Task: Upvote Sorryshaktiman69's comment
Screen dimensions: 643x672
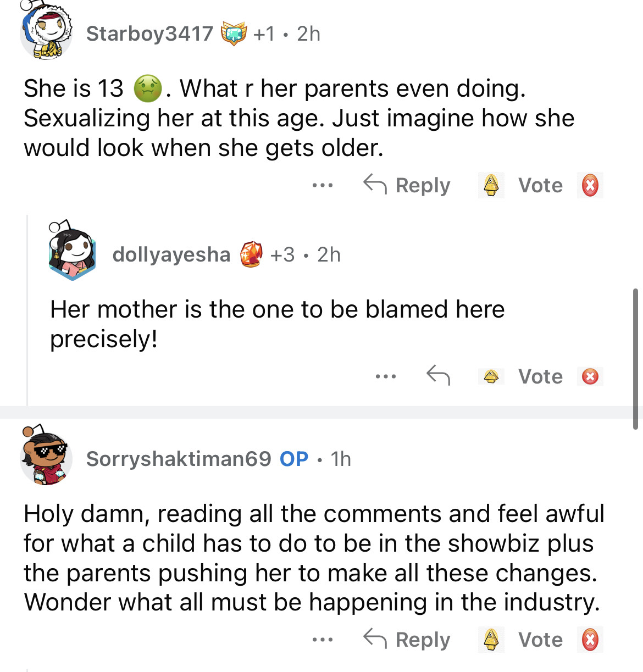Action: click(x=491, y=640)
